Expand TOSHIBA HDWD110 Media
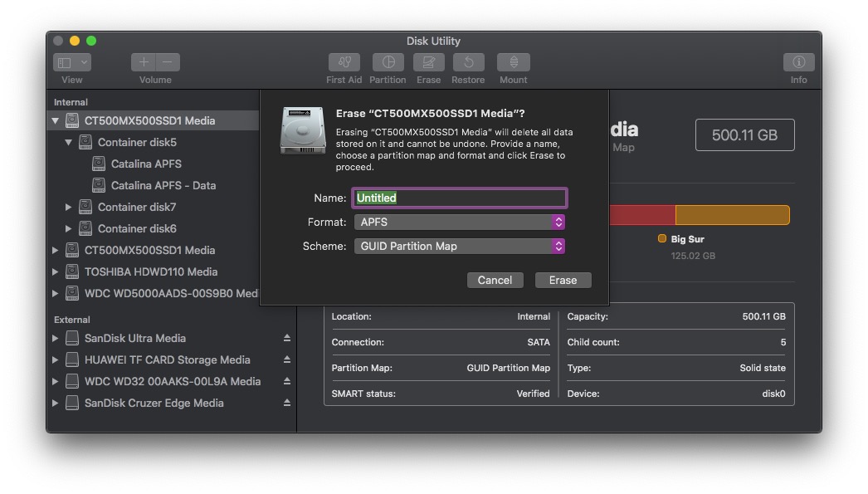868x494 pixels. (55, 271)
